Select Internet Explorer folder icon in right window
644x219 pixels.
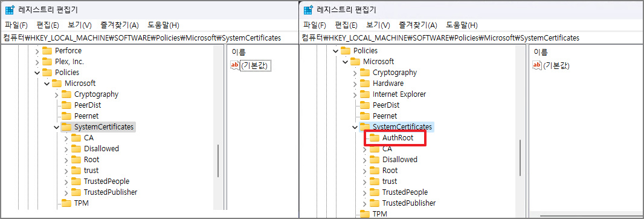pos(365,94)
